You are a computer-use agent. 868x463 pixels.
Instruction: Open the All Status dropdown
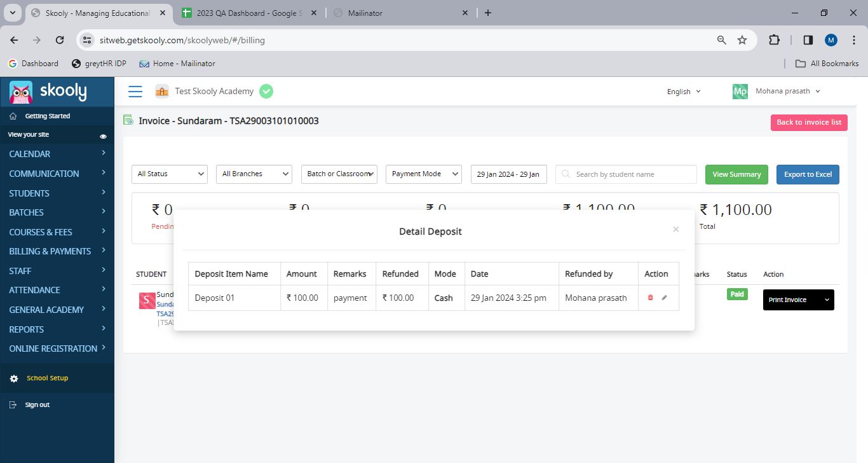pyautogui.click(x=170, y=174)
